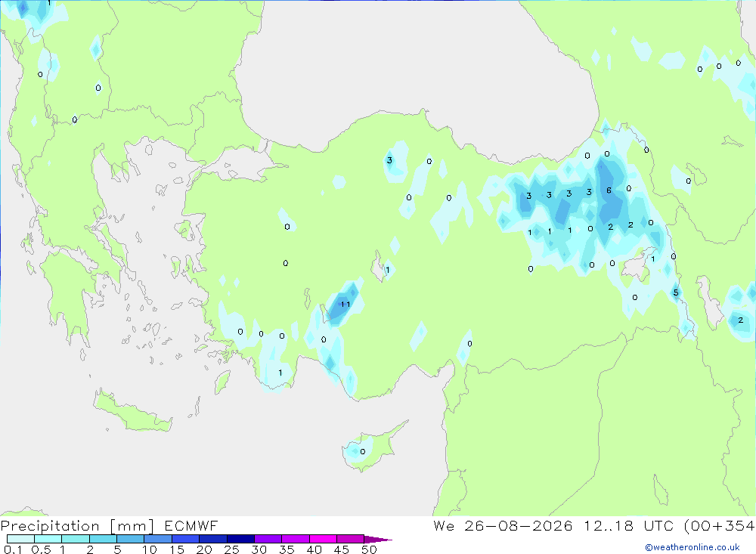This screenshot has height=554, width=756.
Task: Click legend tick label "20"
Action: coord(204,549)
